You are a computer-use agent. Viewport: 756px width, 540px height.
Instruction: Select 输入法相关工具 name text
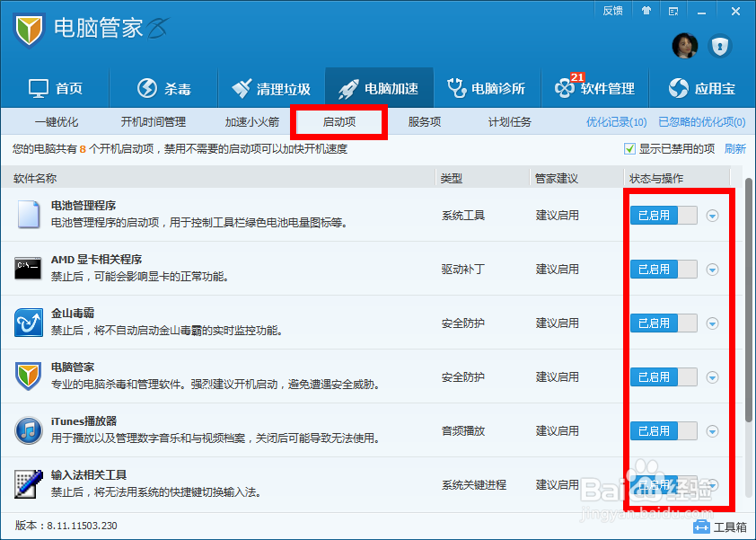point(89,474)
